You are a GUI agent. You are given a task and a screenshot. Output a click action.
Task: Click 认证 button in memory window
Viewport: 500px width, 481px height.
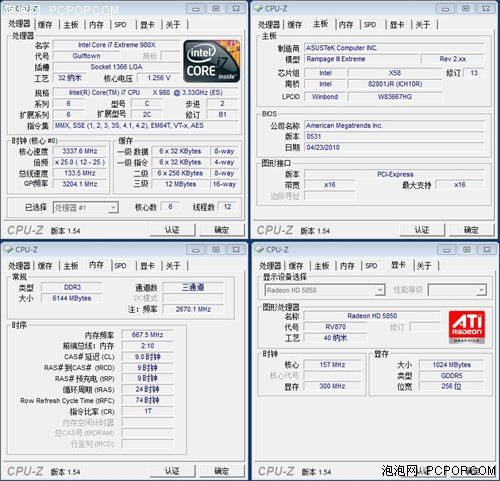coord(172,471)
